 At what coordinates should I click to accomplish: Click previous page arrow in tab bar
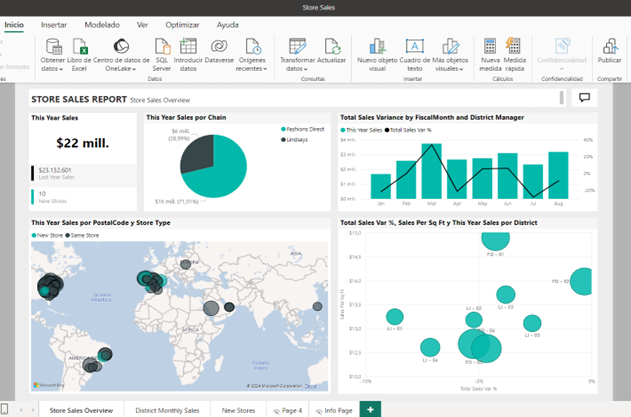click(21, 410)
